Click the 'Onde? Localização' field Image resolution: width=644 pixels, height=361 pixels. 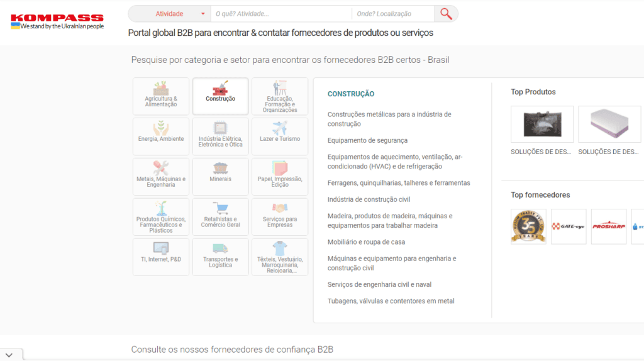click(x=394, y=14)
